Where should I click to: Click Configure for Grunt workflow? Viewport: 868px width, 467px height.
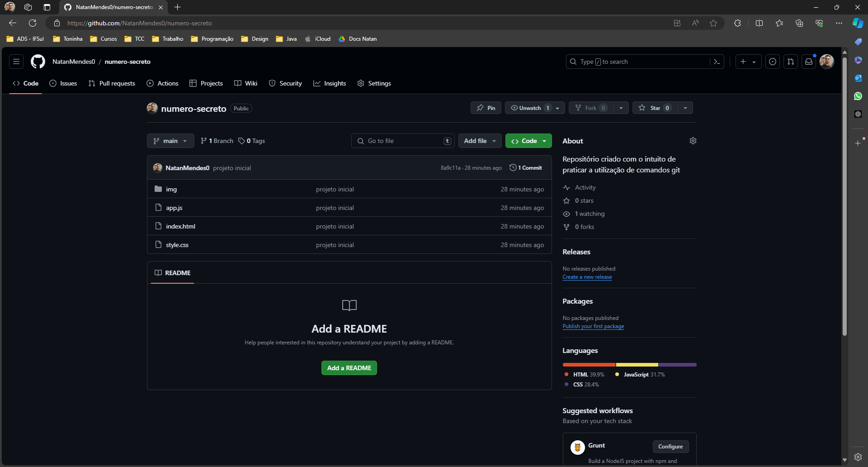(670, 447)
